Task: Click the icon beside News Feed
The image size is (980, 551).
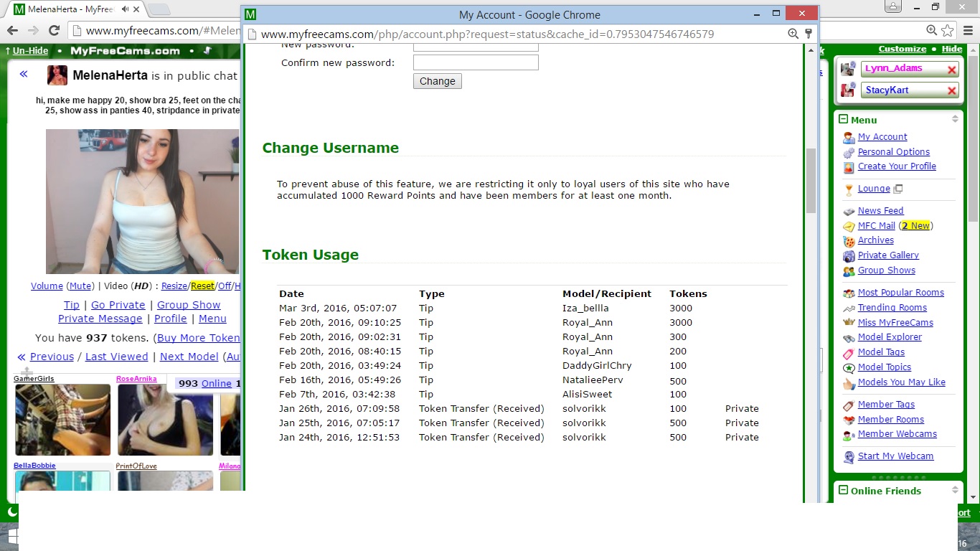Action: tap(849, 211)
